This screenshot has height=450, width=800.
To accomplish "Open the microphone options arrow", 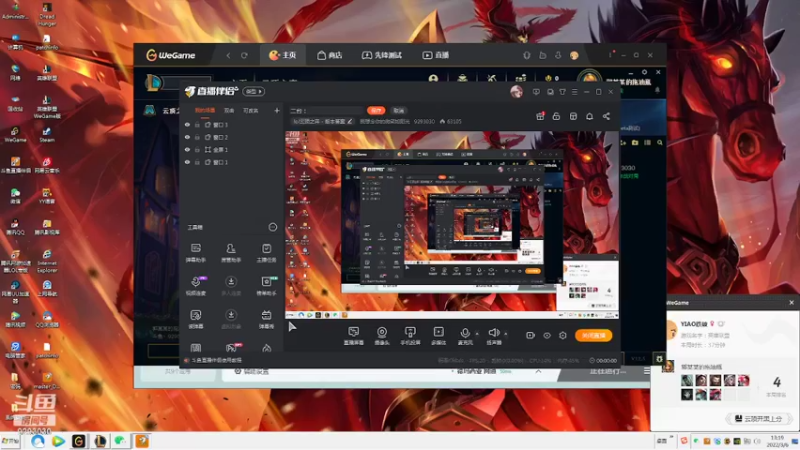I will click(x=477, y=334).
